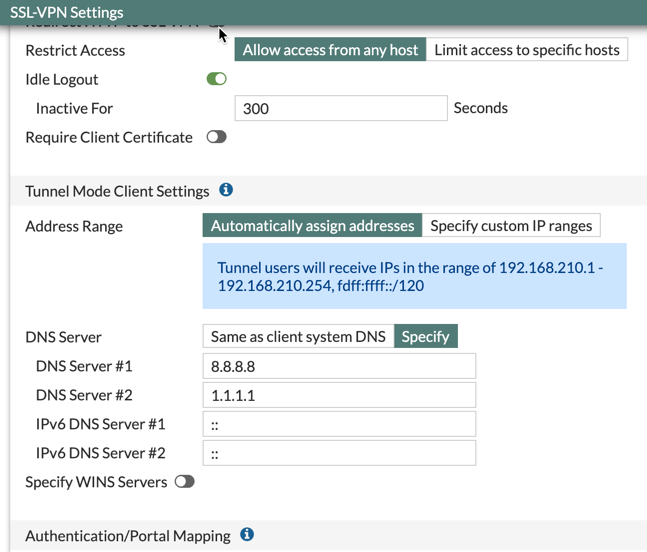Click the Tunnel Mode Client Settings heading
This screenshot has height=552, width=647.
[x=117, y=191]
